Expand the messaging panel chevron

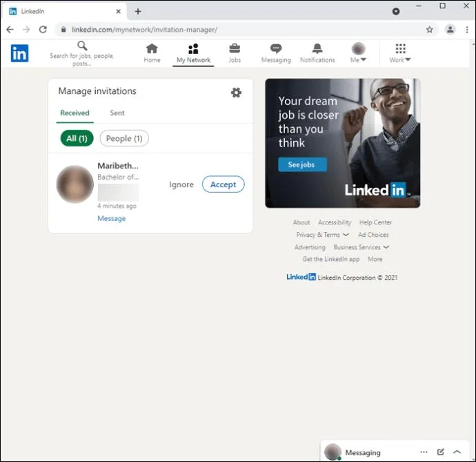click(x=457, y=452)
